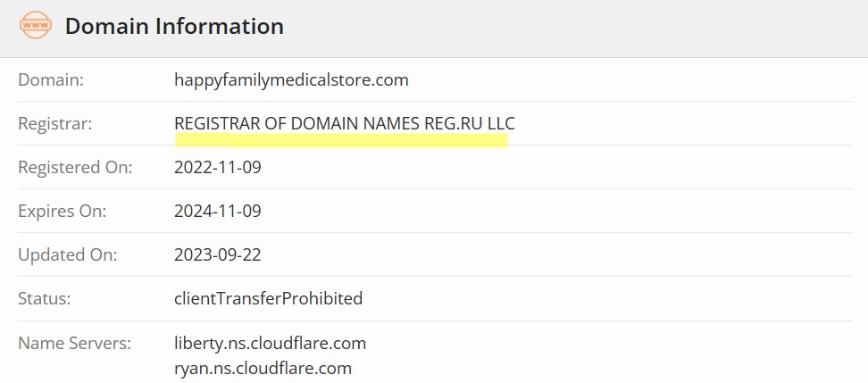Click liberty.ns.cloudflare.com name server
This screenshot has height=383, width=868.
pyautogui.click(x=271, y=343)
